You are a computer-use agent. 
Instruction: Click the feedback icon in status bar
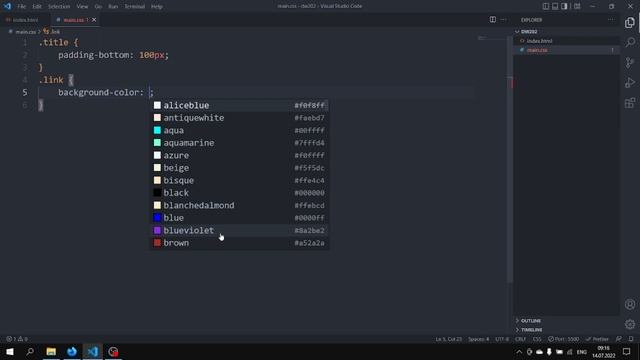tap(619, 339)
